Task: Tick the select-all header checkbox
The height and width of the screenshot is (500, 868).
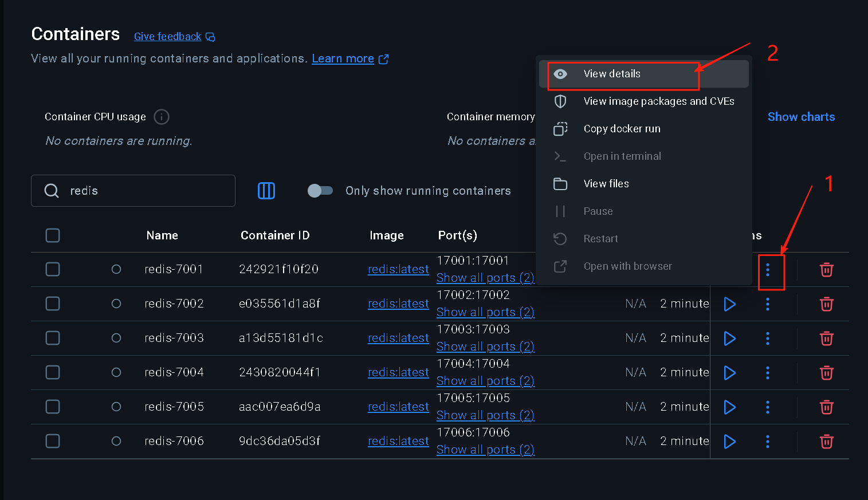Action: pyautogui.click(x=53, y=235)
